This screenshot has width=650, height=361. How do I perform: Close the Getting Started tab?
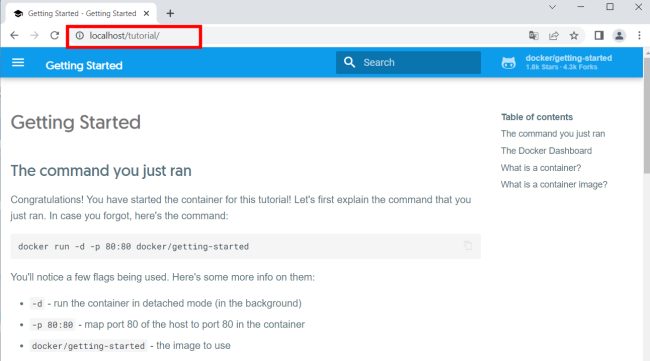point(146,13)
